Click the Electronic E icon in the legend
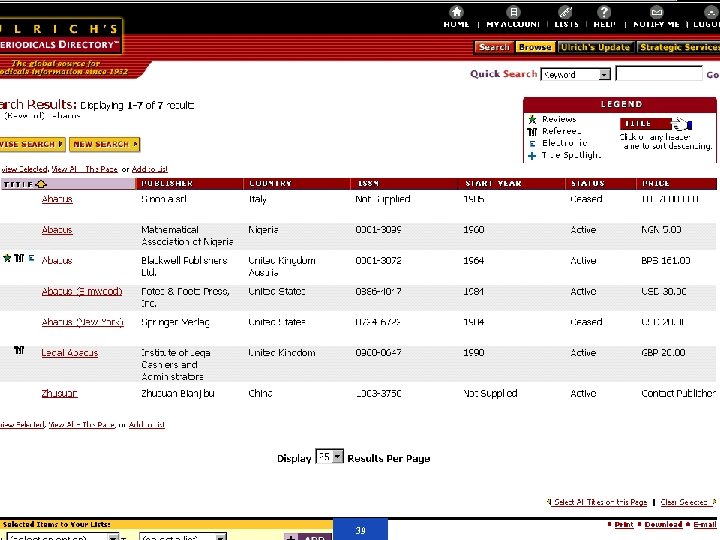This screenshot has height=540, width=720. tap(532, 144)
